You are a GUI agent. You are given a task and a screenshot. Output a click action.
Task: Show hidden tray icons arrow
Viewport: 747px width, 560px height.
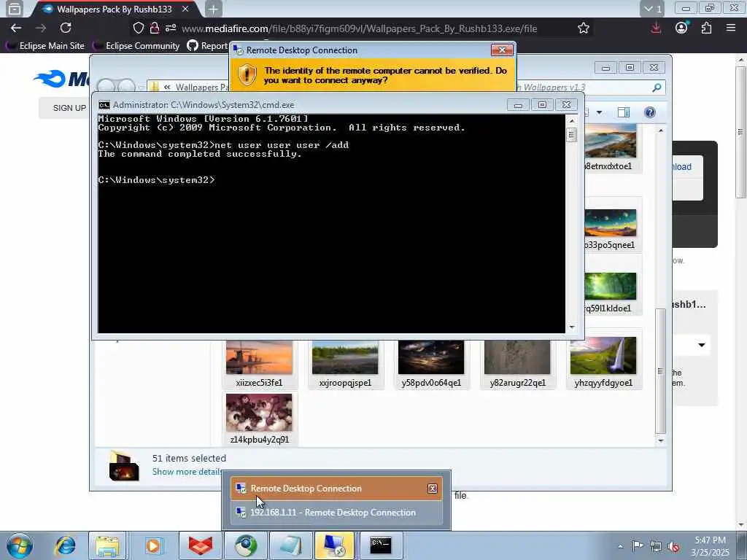pyautogui.click(x=620, y=546)
